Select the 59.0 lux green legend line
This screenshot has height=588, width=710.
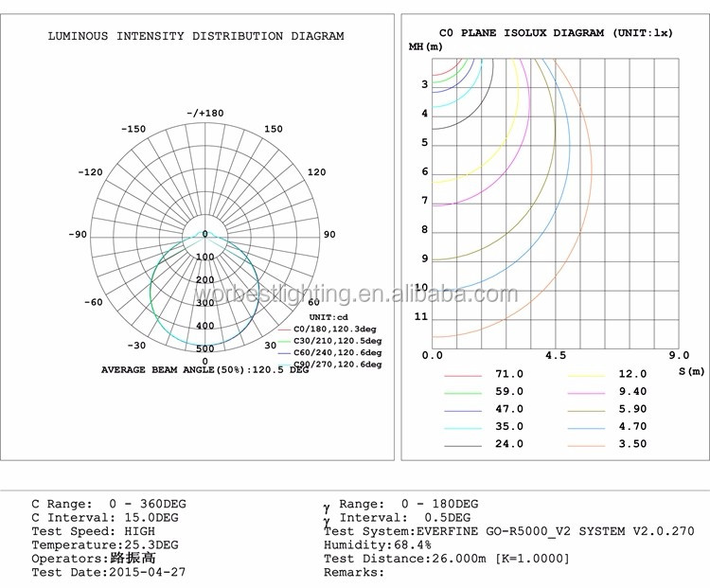pos(463,393)
